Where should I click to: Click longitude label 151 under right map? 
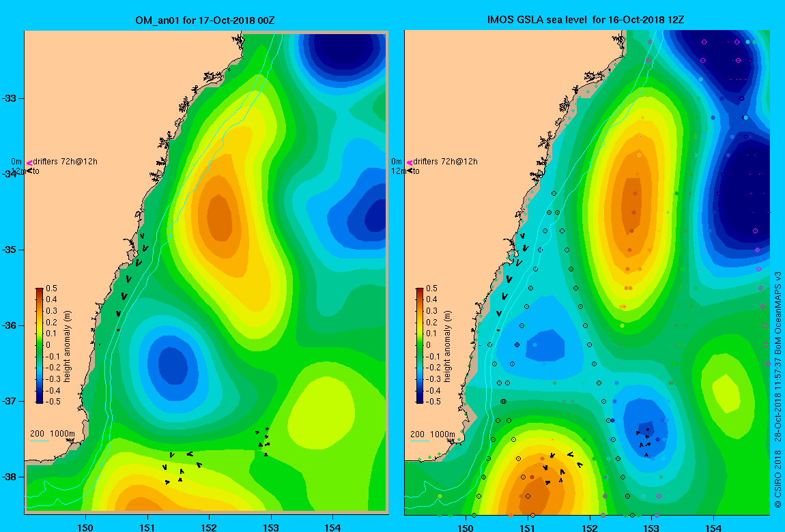pos(528,527)
